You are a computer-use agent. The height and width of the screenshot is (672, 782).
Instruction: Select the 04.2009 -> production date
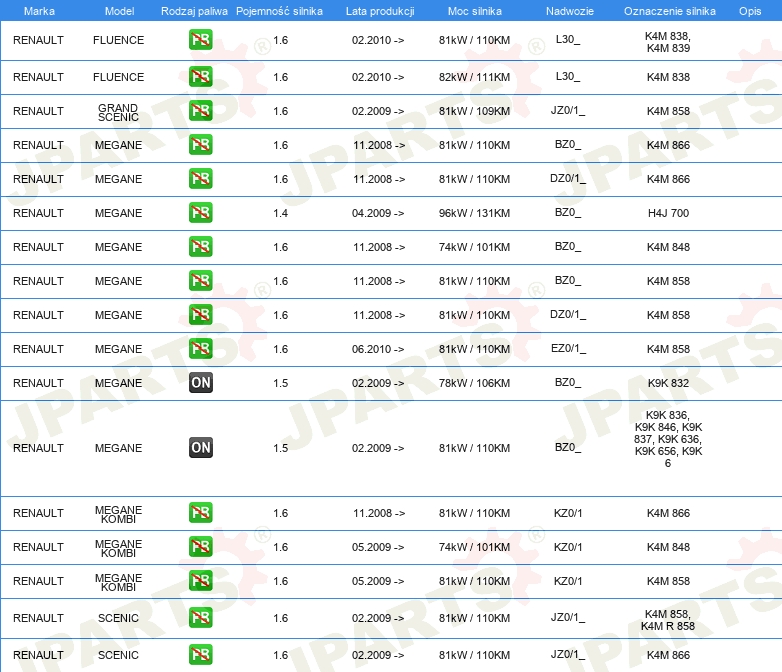[x=378, y=213]
